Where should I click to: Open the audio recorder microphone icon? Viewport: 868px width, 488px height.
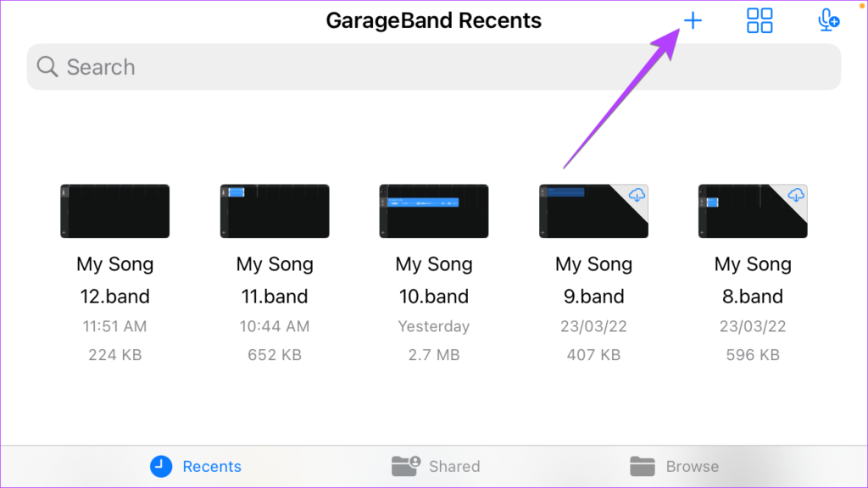[x=828, y=20]
